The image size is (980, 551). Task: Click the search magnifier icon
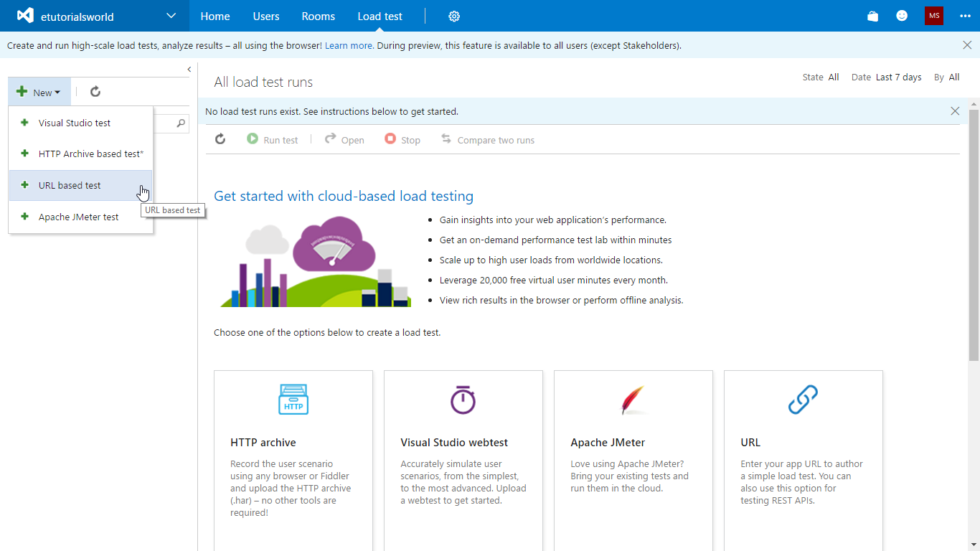pyautogui.click(x=181, y=123)
